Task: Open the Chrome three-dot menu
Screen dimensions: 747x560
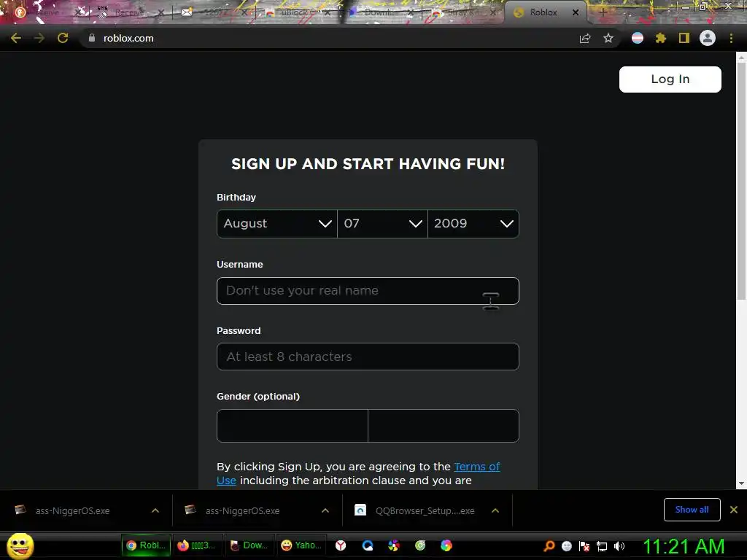Action: 731,38
